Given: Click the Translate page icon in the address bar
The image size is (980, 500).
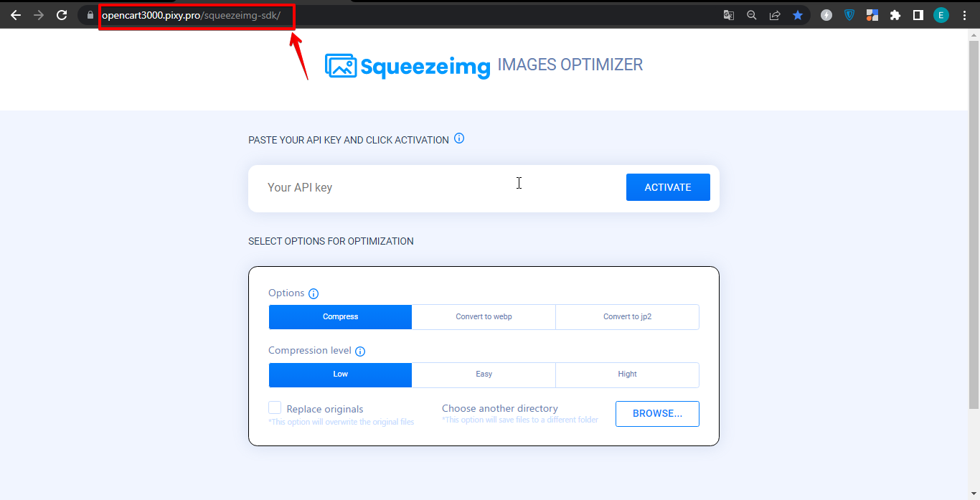Looking at the screenshot, I should tap(729, 15).
